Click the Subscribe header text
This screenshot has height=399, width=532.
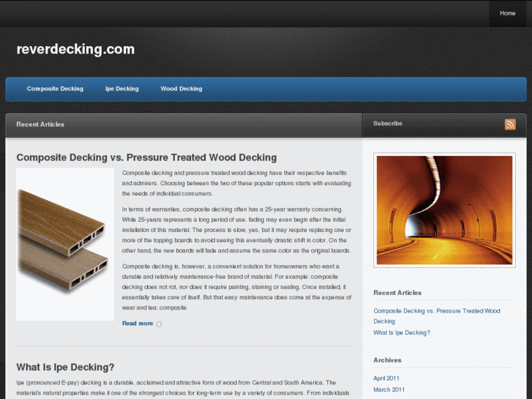click(388, 124)
